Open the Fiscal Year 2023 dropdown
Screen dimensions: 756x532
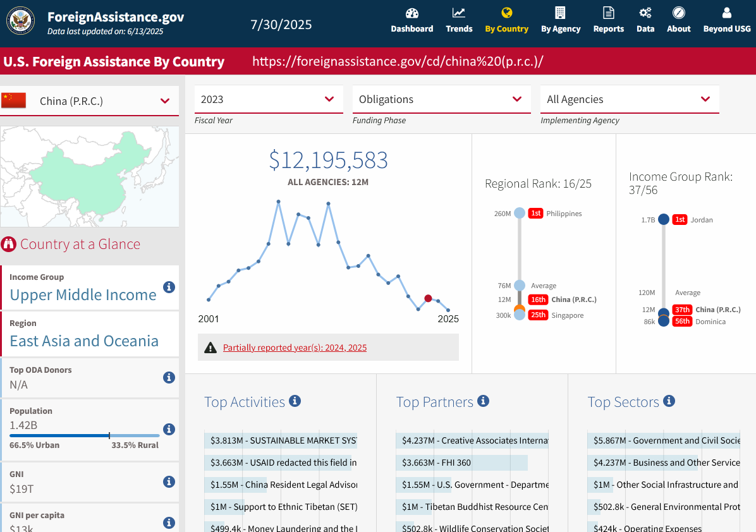[269, 99]
